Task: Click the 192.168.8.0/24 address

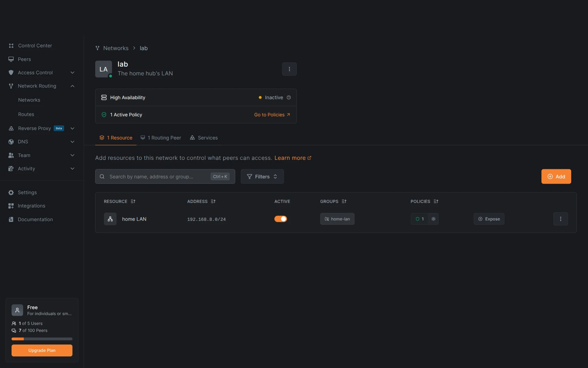Action: (206, 219)
